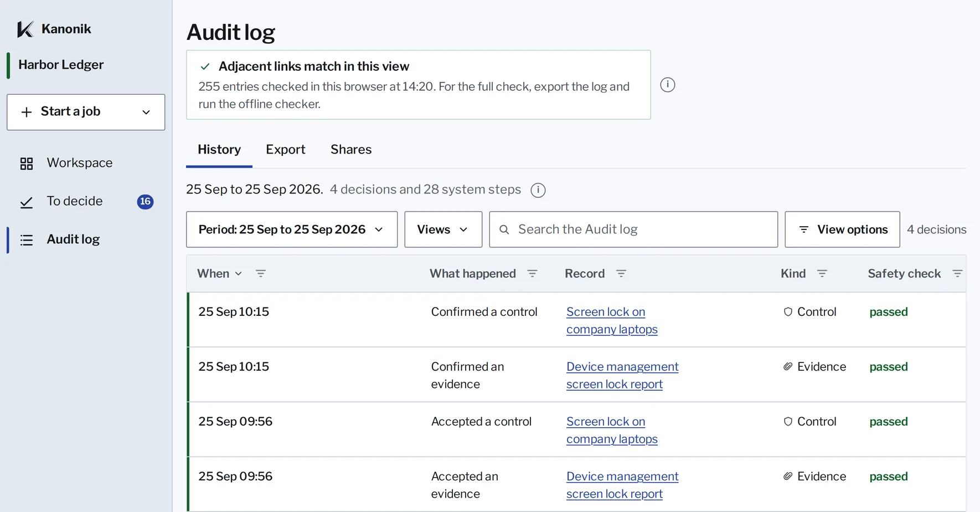Click the "Accepted an evidence" cell
The height and width of the screenshot is (512, 980).
point(465,485)
